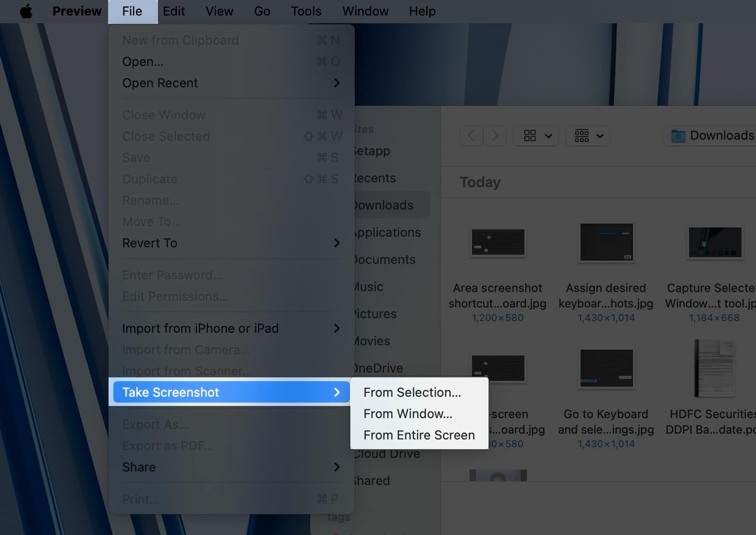Expand the Open Recent submenu
Screen dimensions: 756x535
point(231,83)
